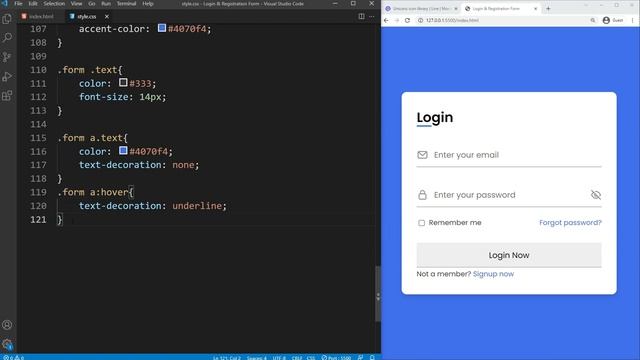Open the #333 color swatch on line 111

[123, 82]
